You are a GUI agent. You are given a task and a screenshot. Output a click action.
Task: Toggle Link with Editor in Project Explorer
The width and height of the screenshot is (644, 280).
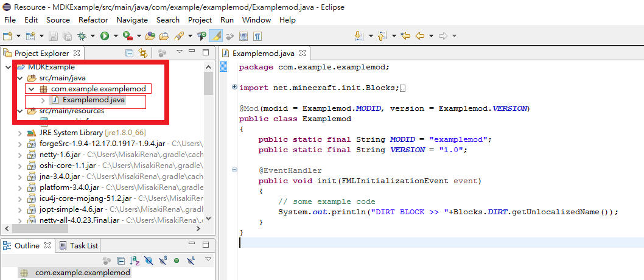click(x=143, y=53)
